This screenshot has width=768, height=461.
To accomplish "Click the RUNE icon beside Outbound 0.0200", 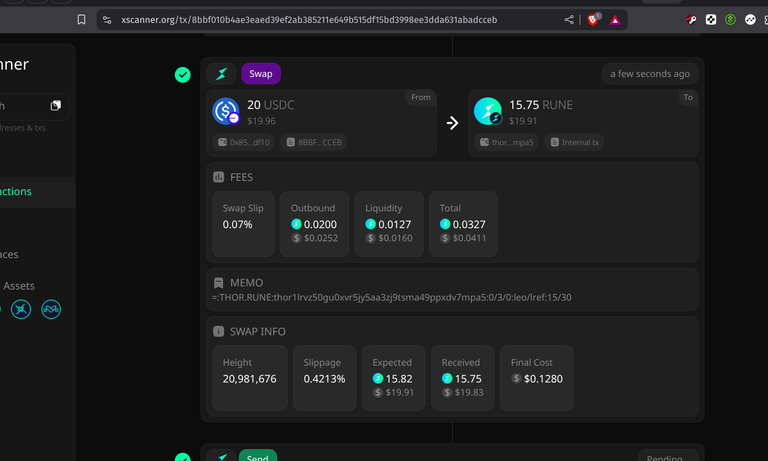I will (296, 224).
